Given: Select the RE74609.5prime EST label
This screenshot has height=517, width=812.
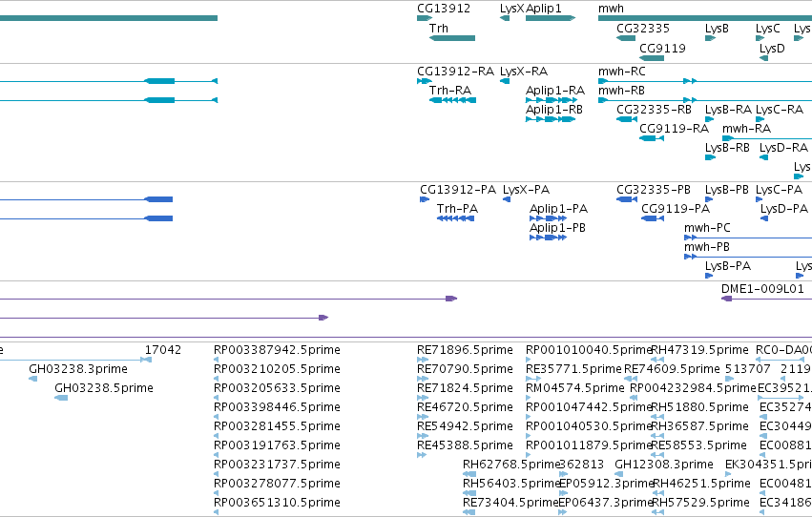Looking at the screenshot, I should (672, 369).
